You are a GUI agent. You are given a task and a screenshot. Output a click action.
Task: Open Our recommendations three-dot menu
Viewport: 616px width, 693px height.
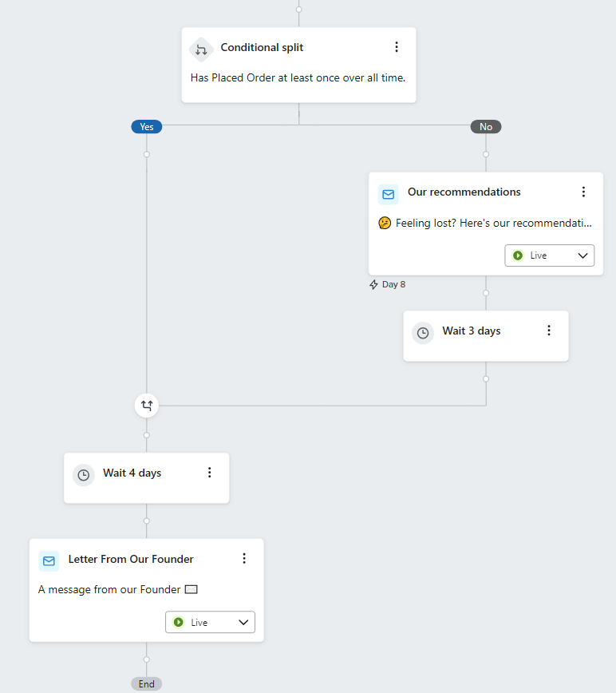pos(583,192)
